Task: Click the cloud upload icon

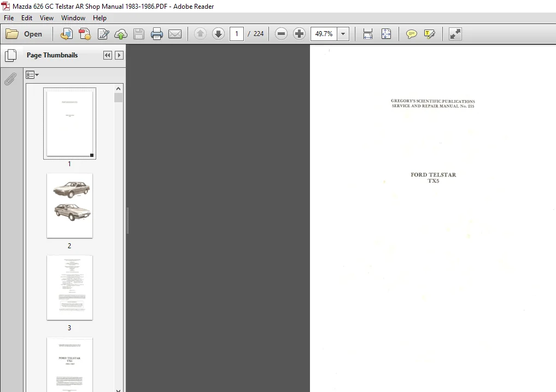Action: 121,34
